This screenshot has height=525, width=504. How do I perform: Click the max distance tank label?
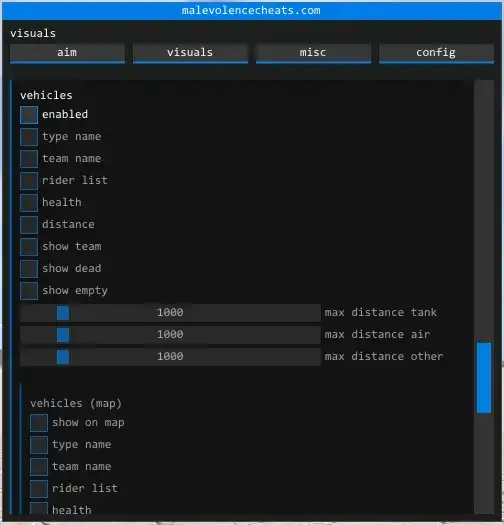tap(380, 313)
